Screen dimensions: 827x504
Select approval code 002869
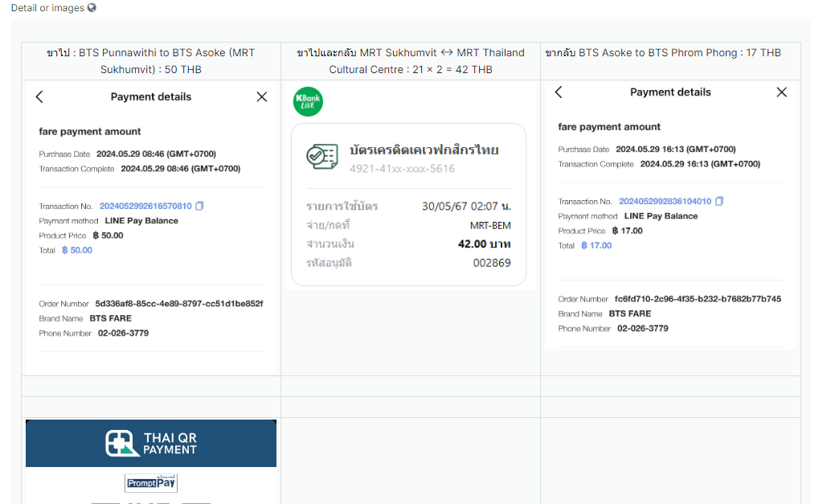[x=492, y=263]
